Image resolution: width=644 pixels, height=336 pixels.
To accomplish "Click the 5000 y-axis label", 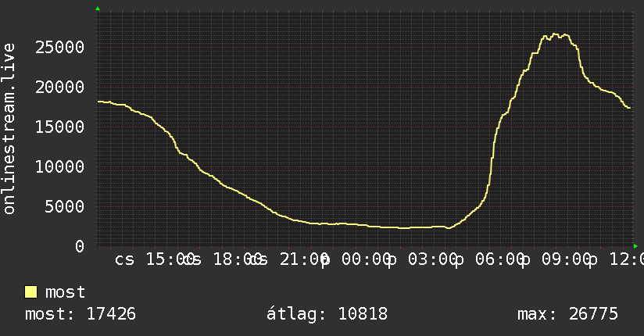I will [x=65, y=206].
